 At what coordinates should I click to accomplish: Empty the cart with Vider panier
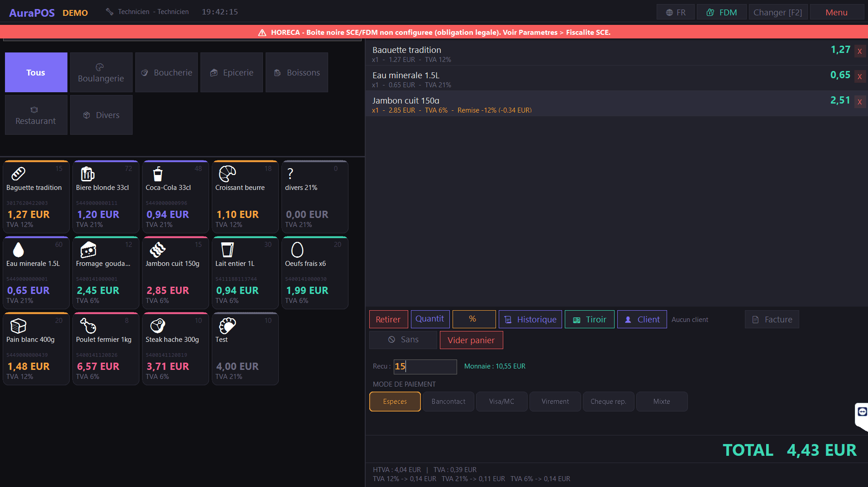pos(471,340)
